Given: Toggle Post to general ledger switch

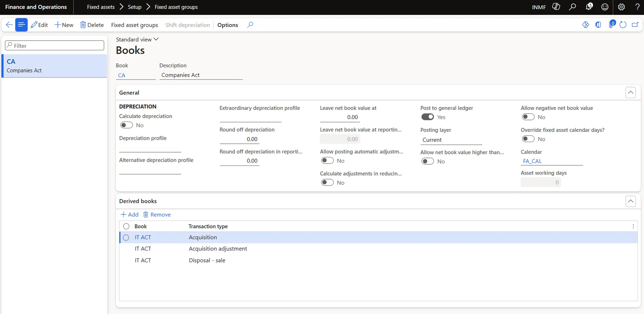Looking at the screenshot, I should [x=427, y=117].
